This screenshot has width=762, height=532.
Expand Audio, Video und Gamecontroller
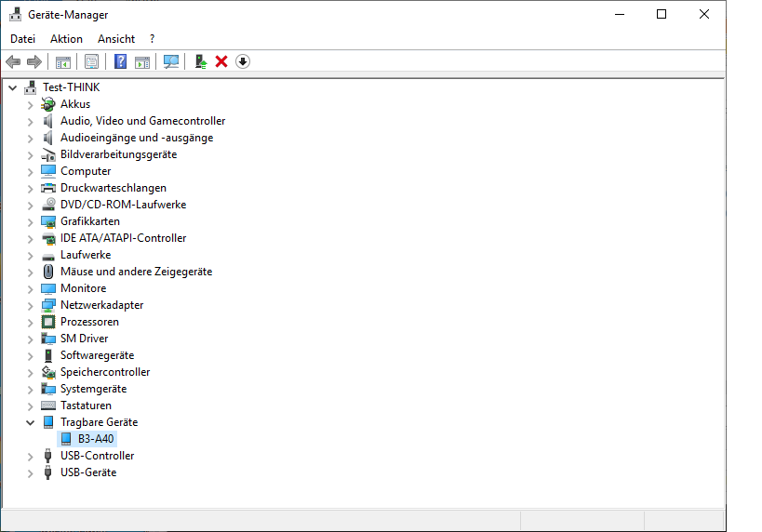pyautogui.click(x=30, y=122)
